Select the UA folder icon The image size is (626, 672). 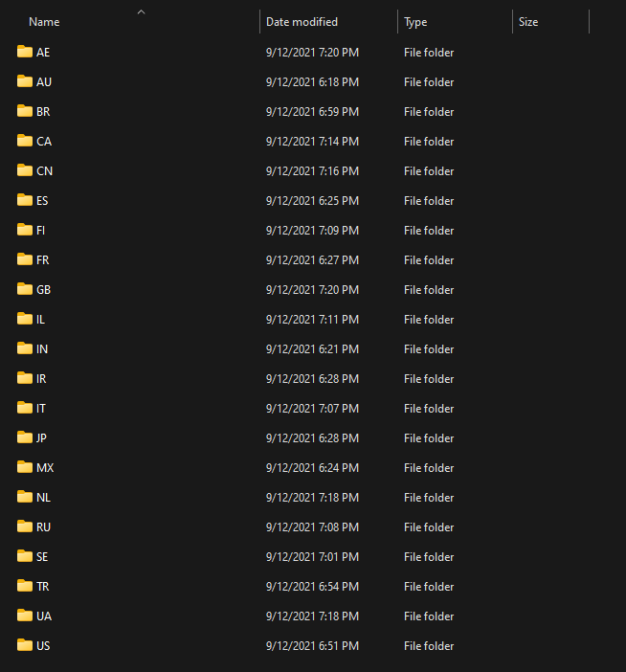pos(25,616)
